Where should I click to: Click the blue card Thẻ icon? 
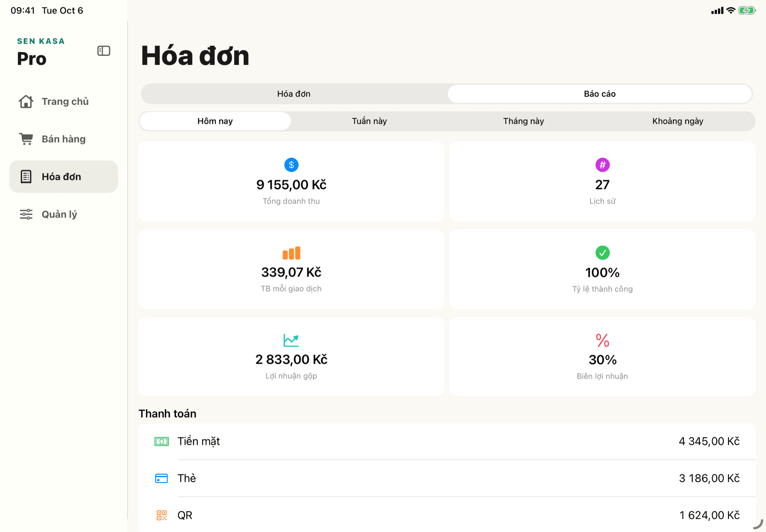point(162,478)
